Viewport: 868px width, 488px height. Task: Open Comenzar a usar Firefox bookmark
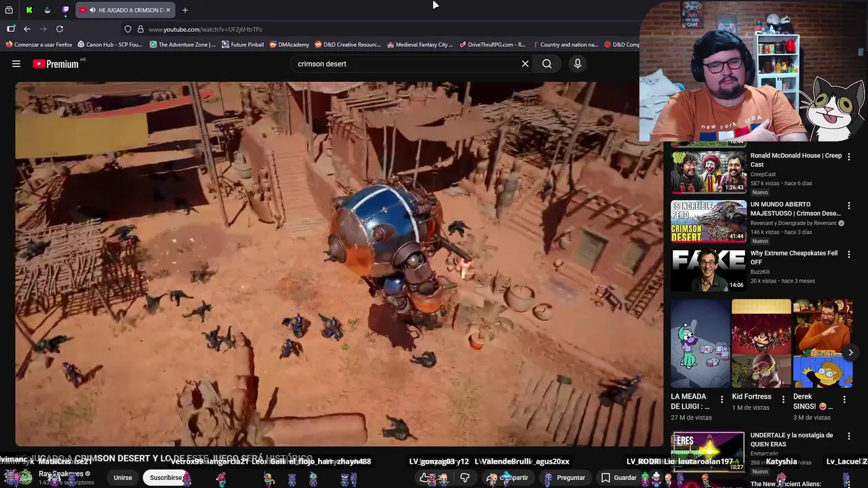tap(39, 45)
